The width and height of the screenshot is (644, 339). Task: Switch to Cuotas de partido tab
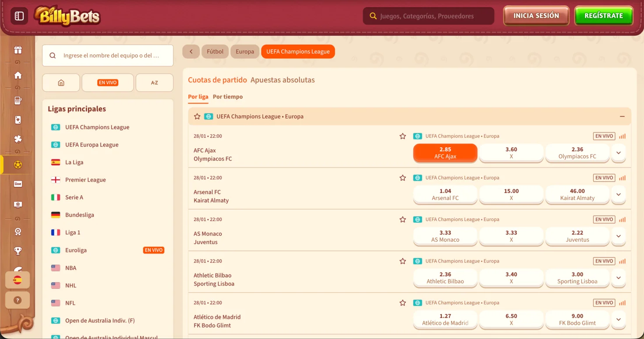217,80
